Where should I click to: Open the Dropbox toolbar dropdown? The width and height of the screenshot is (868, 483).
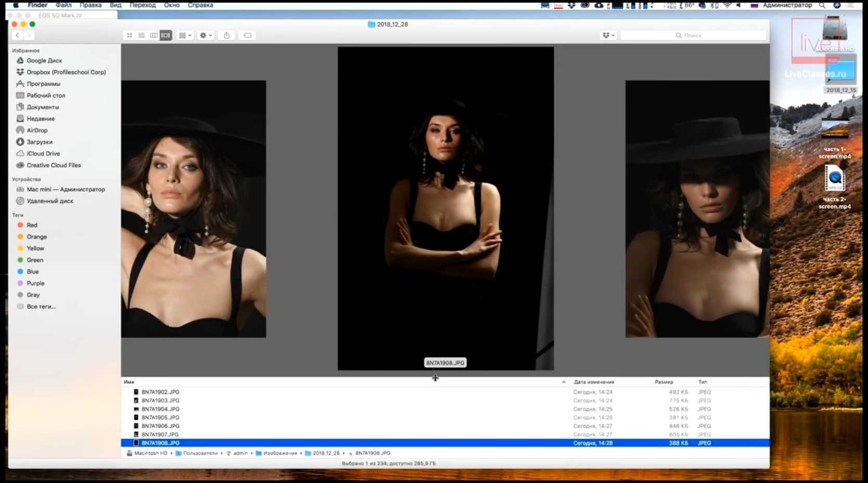pos(608,35)
